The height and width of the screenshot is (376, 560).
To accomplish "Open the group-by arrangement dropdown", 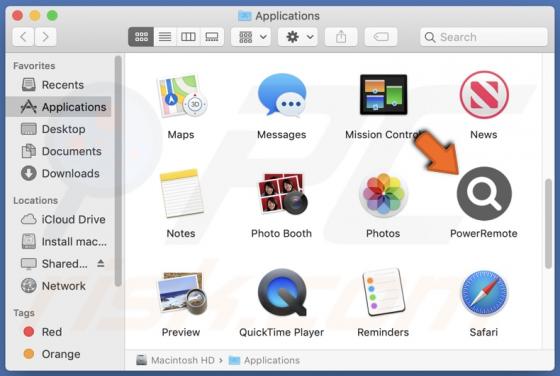I will point(251,37).
